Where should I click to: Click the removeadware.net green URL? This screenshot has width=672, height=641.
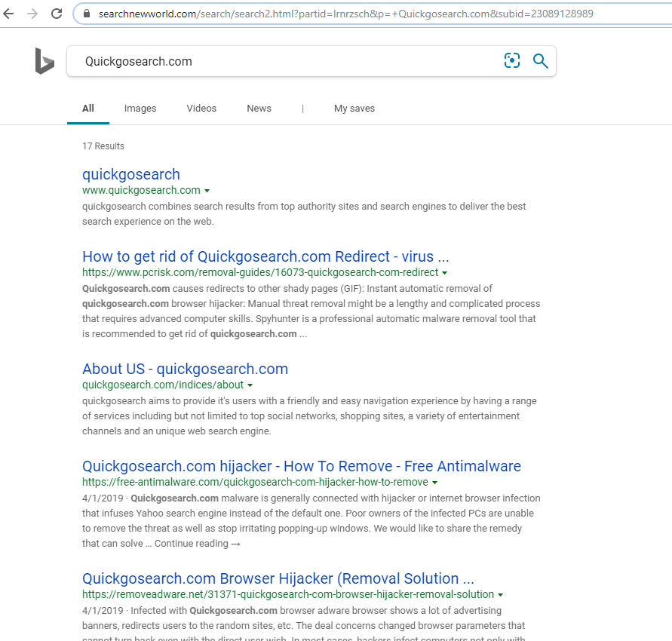tap(288, 594)
